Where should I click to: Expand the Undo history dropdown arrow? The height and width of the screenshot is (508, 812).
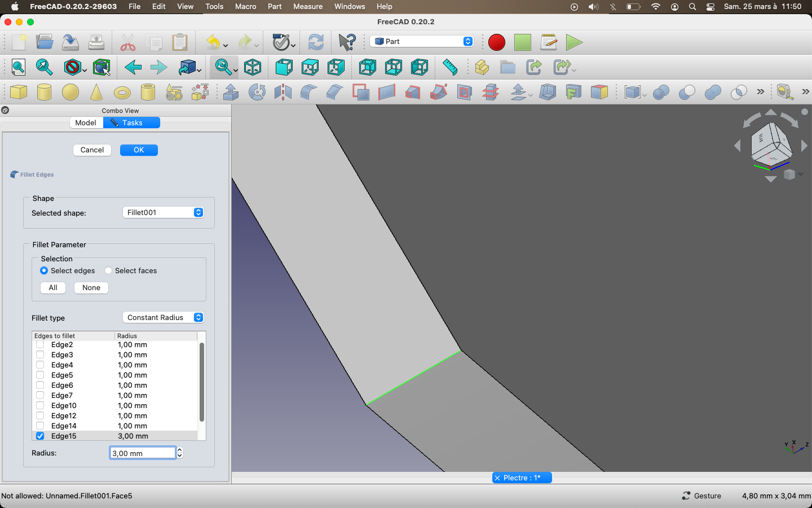pyautogui.click(x=226, y=45)
